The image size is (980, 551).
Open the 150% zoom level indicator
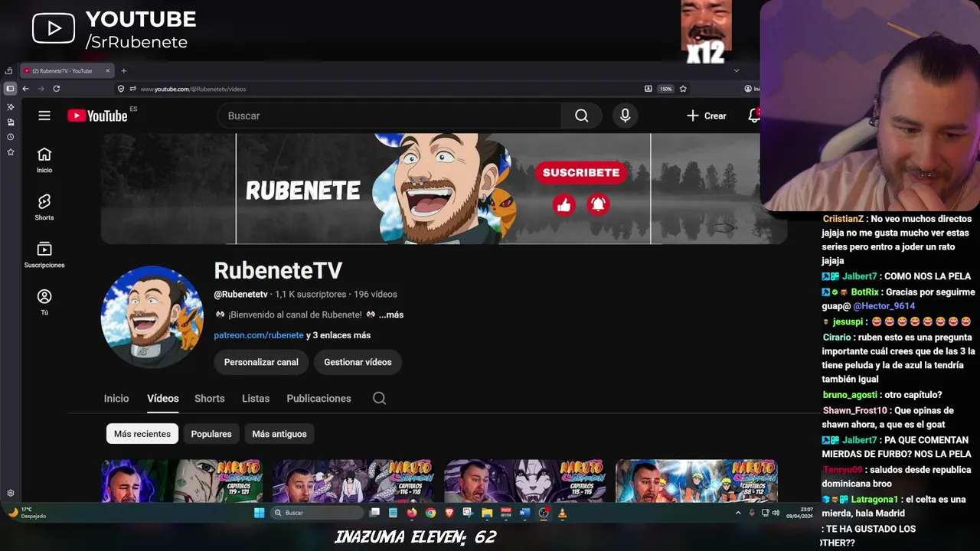(665, 89)
